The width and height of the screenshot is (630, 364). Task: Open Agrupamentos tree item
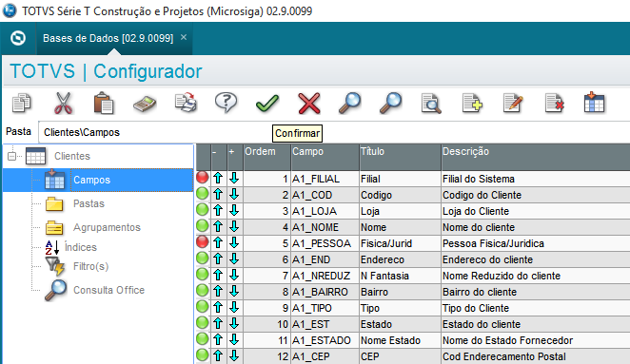pyautogui.click(x=107, y=227)
